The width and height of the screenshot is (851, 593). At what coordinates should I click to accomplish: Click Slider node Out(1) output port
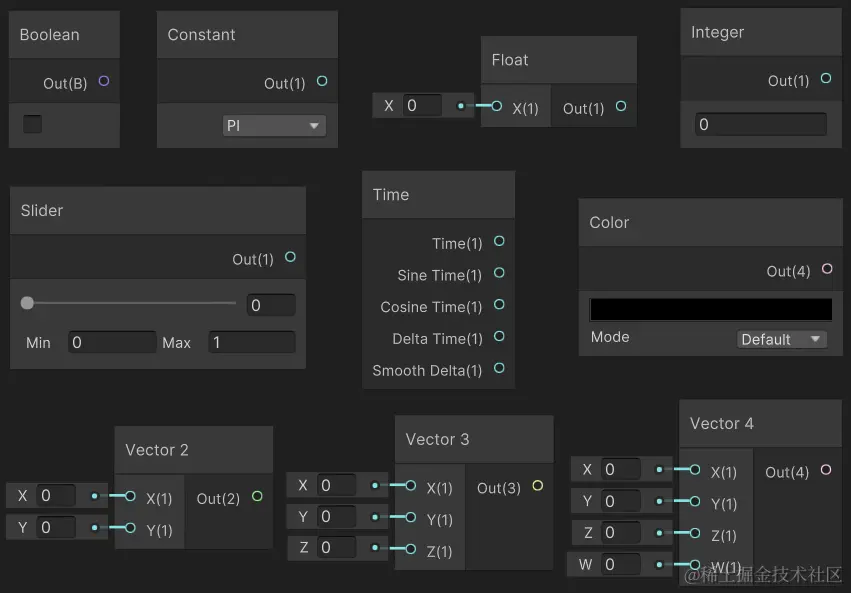tap(290, 257)
